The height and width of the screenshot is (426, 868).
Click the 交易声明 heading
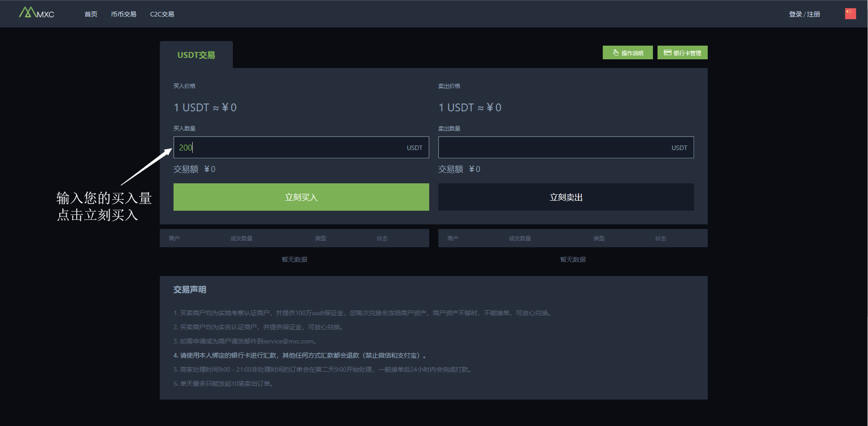pos(190,290)
